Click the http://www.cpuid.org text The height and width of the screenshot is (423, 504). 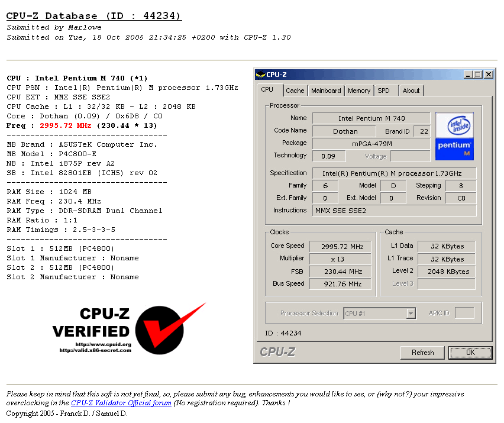103,344
